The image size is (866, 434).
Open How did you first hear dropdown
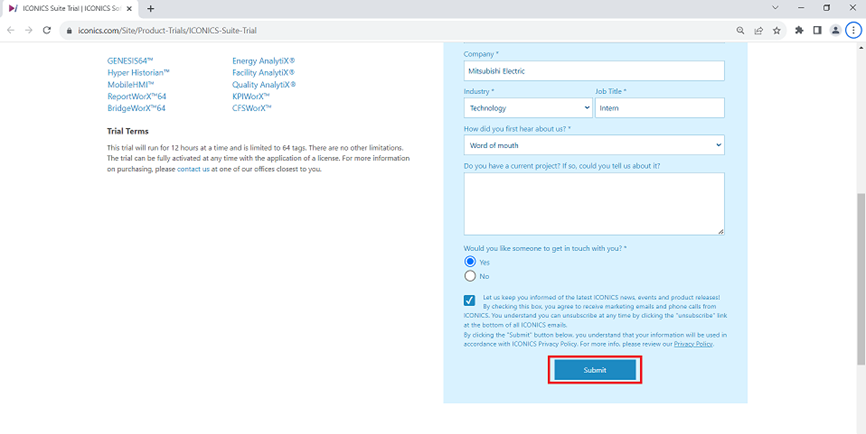[594, 145]
